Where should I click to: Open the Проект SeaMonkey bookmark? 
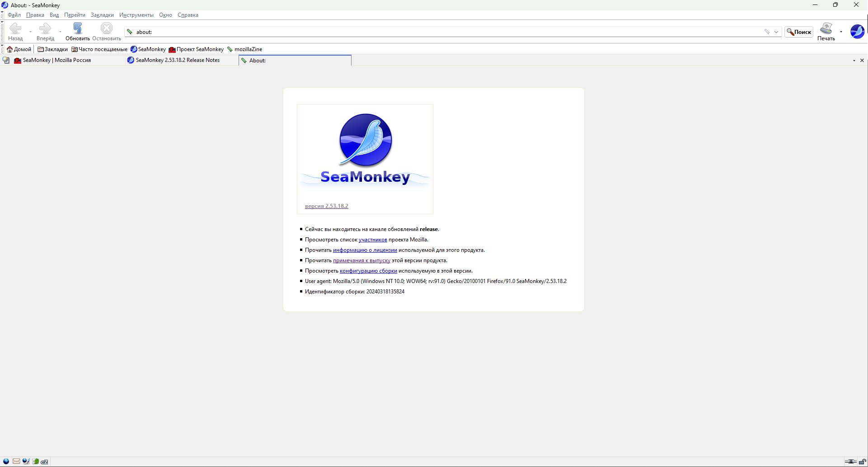click(196, 49)
